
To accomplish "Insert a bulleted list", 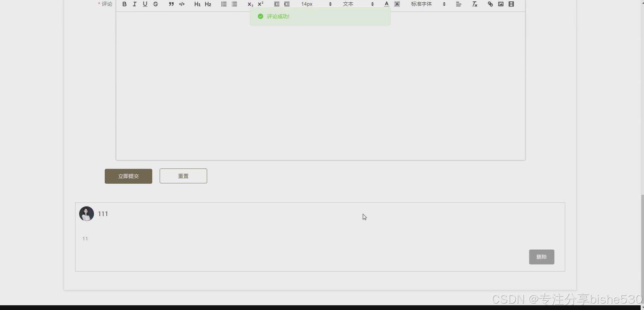I will (234, 4).
